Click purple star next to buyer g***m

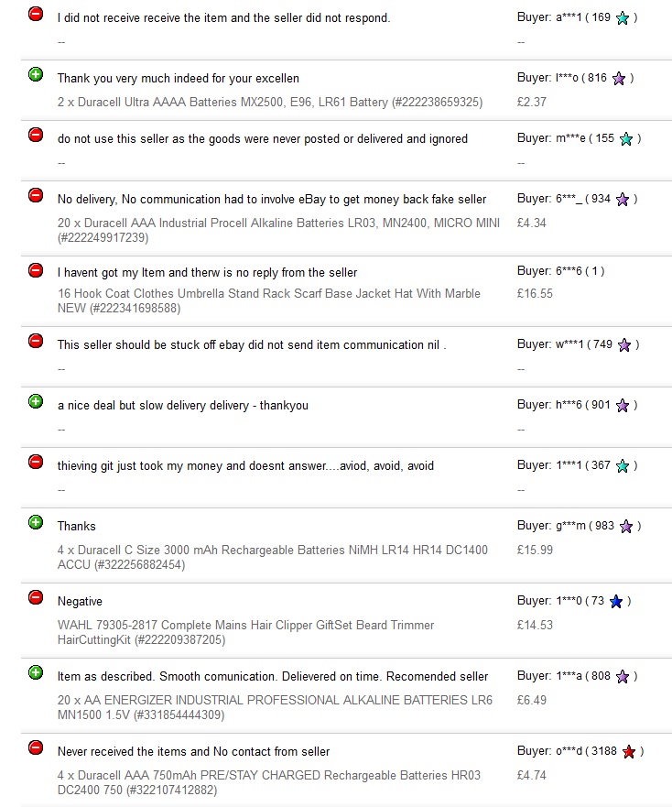pos(626,527)
